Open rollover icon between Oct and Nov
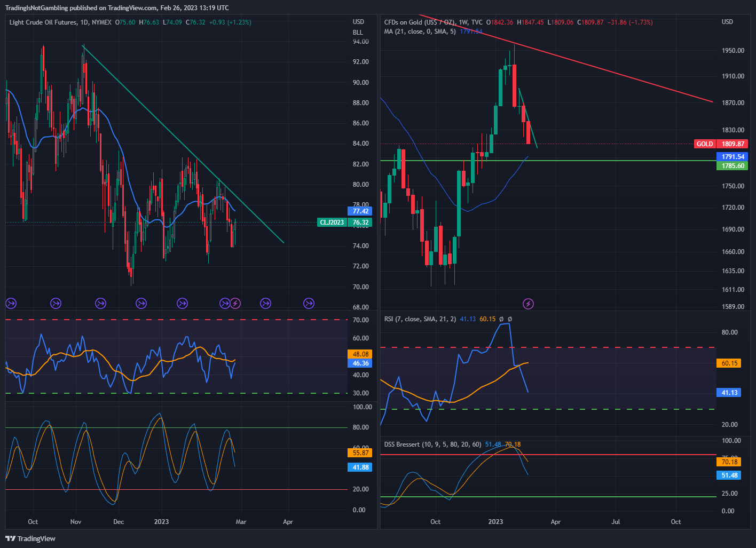Image resolution: width=756 pixels, height=548 pixels. click(56, 304)
